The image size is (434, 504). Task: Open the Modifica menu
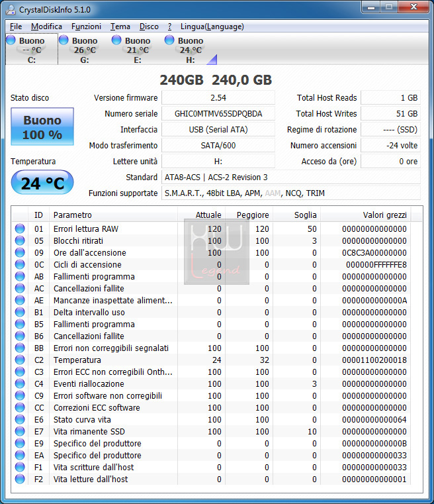tap(46, 26)
